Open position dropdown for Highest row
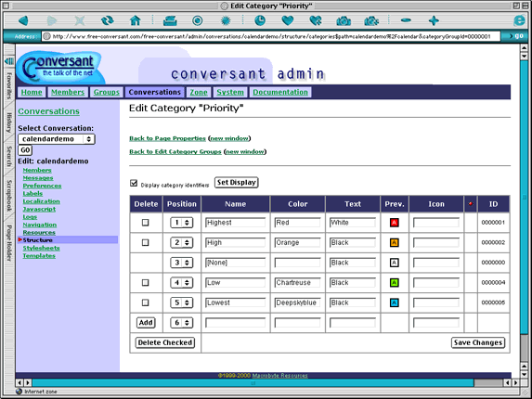Viewport: 532px width, 399px height. point(182,223)
